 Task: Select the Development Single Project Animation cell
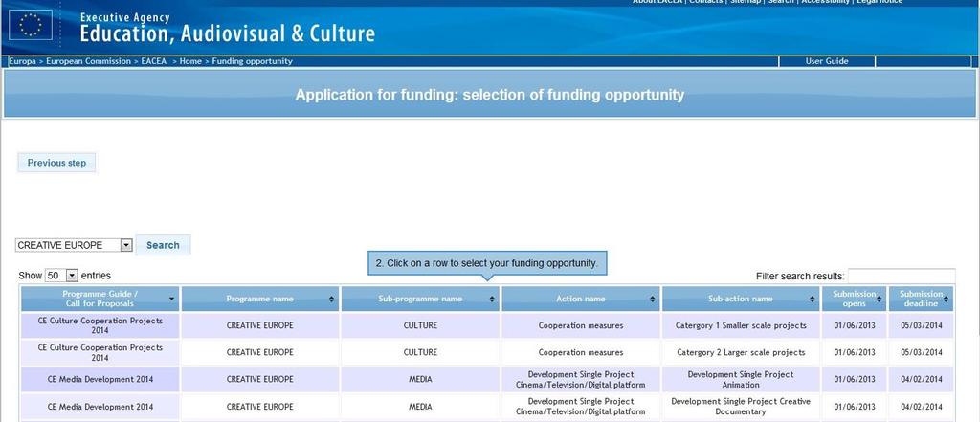click(x=741, y=380)
